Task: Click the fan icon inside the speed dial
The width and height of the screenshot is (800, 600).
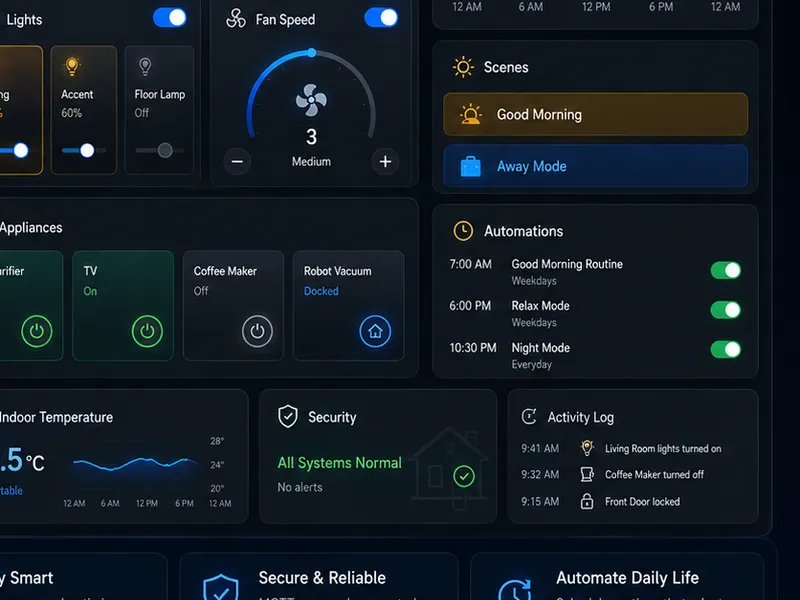Action: point(311,100)
